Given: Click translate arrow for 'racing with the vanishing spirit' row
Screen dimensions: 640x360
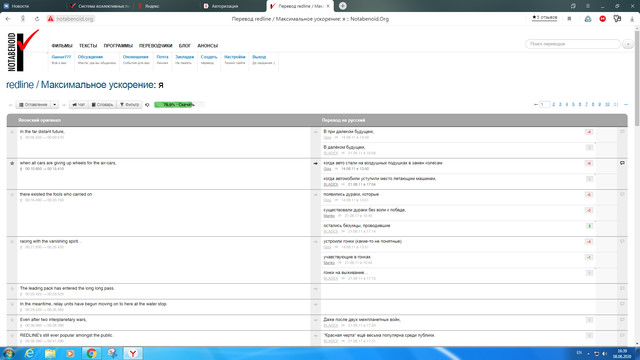Looking at the screenshot, I should coord(316,242).
